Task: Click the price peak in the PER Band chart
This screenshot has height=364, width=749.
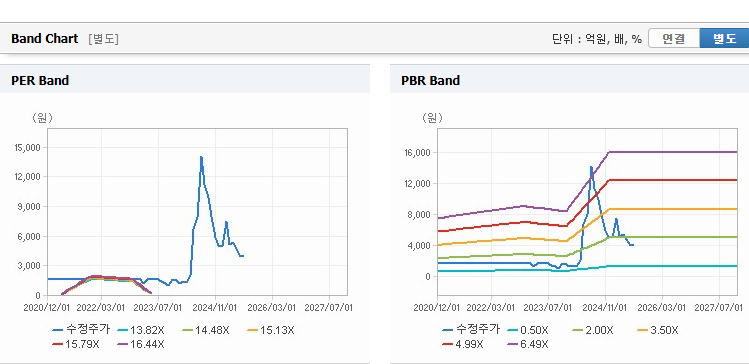Action: tap(201, 157)
